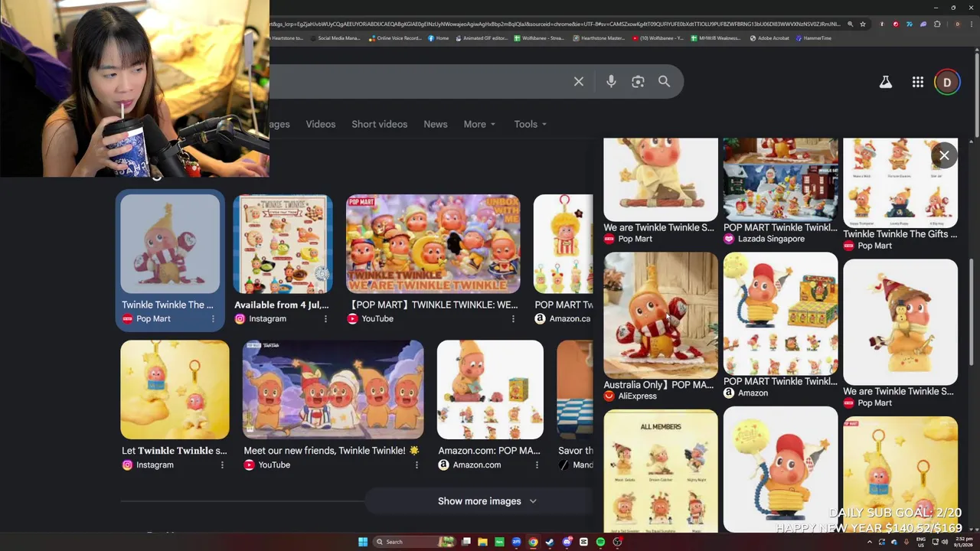980x551 pixels.
Task: Open the Chrome three-dot menu
Action: [x=971, y=24]
